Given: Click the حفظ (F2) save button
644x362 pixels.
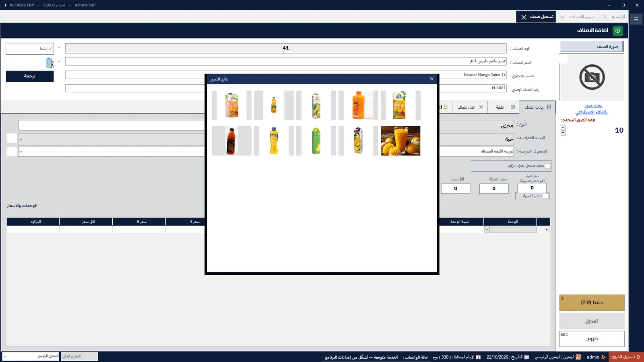Looking at the screenshot, I should point(592,302).
